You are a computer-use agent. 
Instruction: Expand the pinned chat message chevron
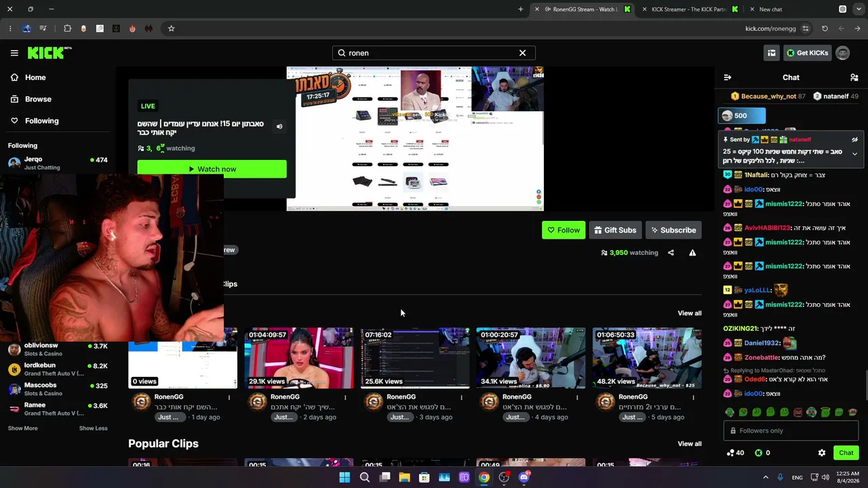pos(854,154)
